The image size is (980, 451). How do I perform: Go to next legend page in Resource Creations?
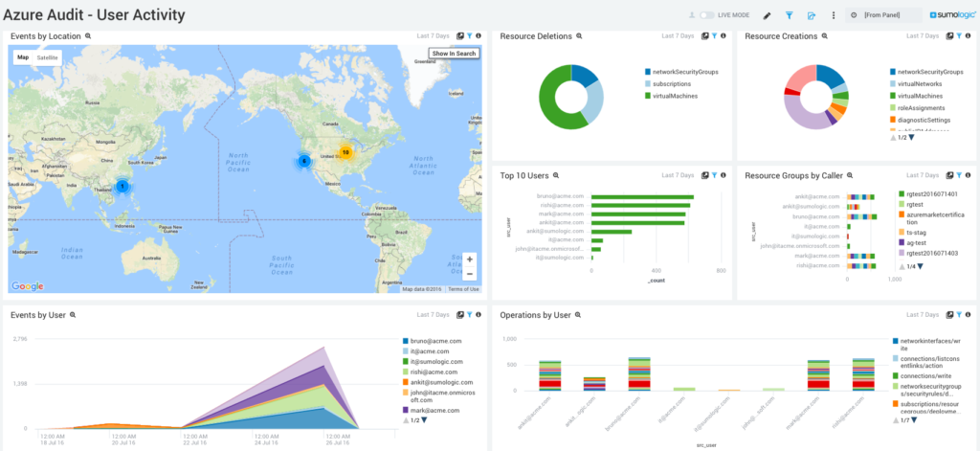(912, 138)
